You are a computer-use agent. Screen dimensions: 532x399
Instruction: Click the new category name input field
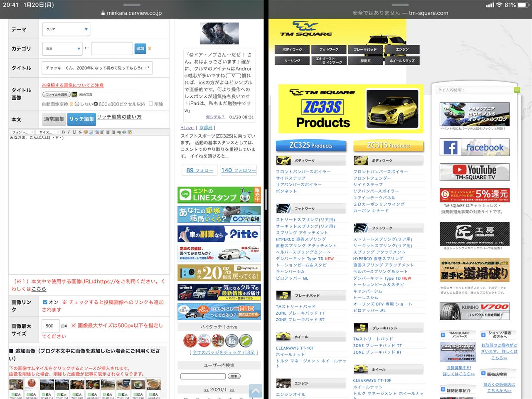[112, 49]
